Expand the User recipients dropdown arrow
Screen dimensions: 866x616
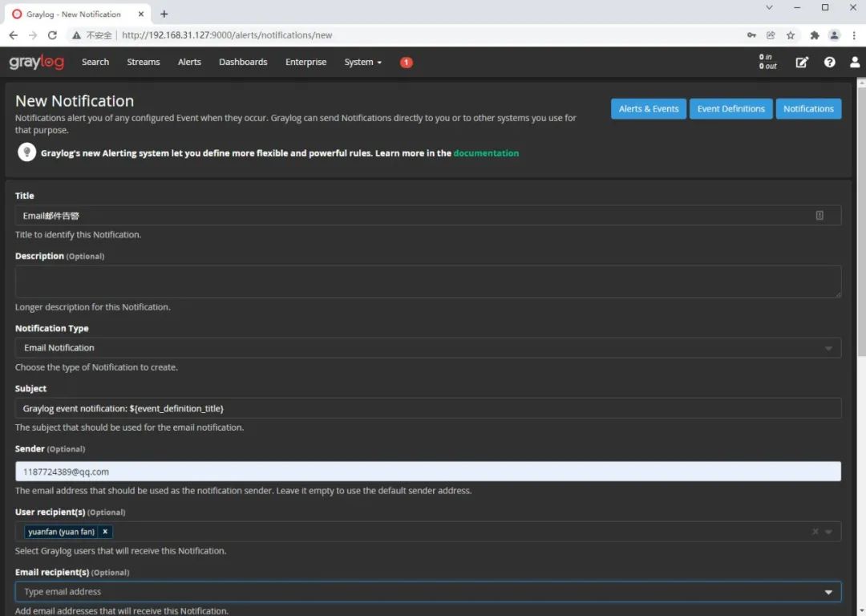point(828,532)
